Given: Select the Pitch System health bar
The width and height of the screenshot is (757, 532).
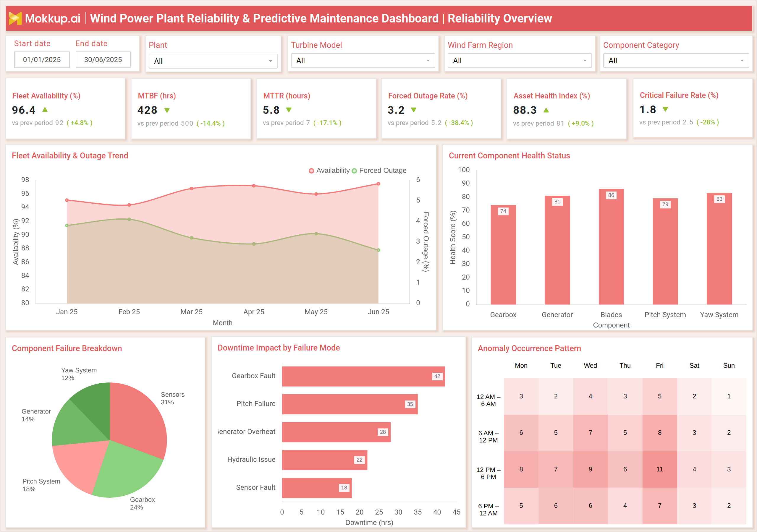Looking at the screenshot, I should pos(665,252).
